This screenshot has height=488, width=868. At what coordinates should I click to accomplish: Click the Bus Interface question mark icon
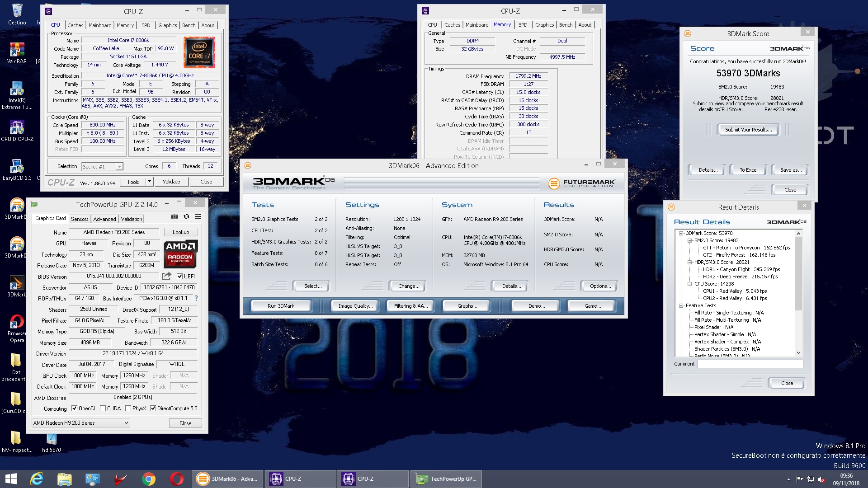coord(196,298)
